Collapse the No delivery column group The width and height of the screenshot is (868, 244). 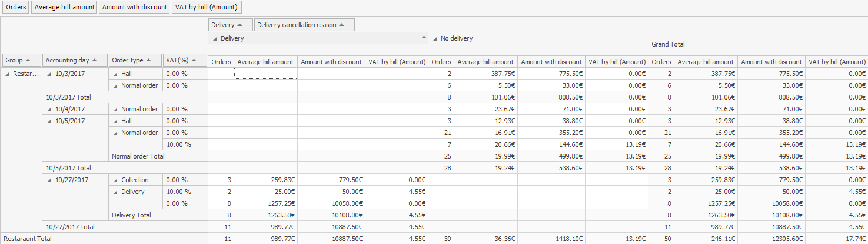point(435,38)
